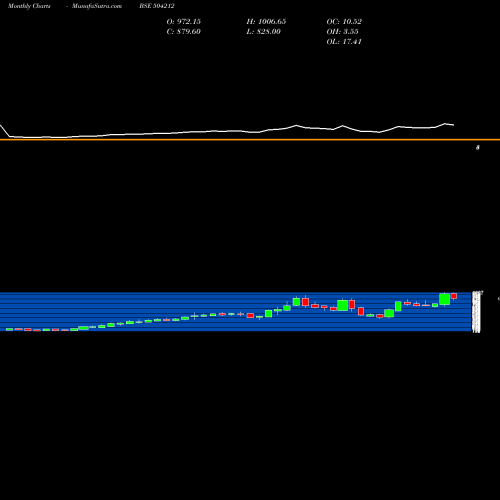Click the low value 'L: 828.00'
This screenshot has width=500, height=500.
(264, 32)
